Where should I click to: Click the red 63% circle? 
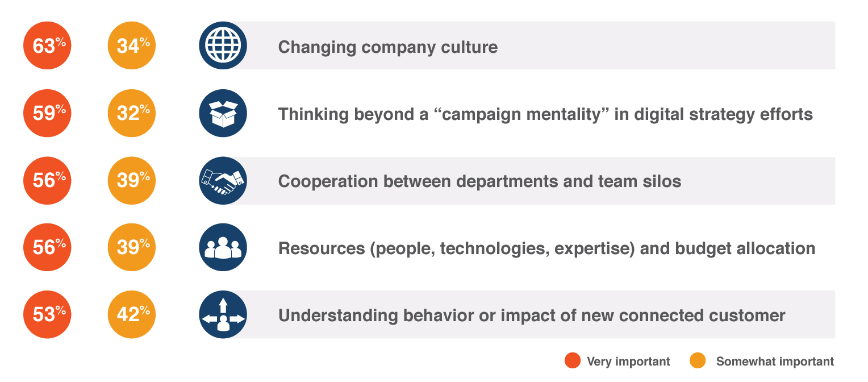pyautogui.click(x=47, y=45)
